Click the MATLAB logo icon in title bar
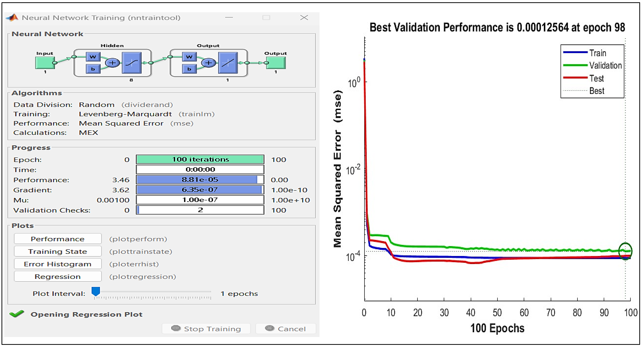644x348 pixels. tap(12, 18)
